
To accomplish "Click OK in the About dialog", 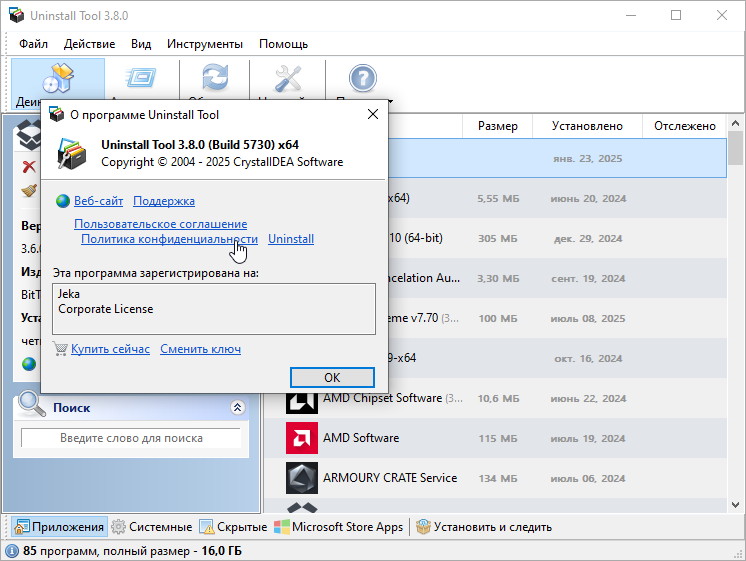I will [x=332, y=377].
